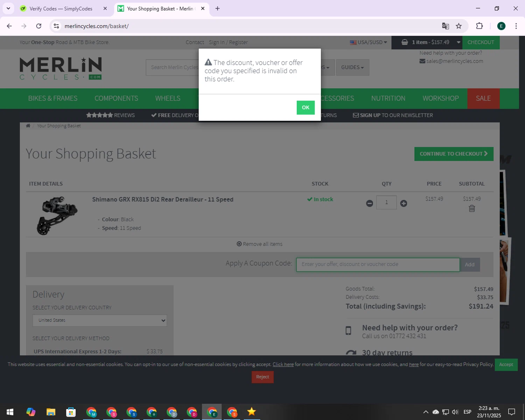Open the Contact link
Screen dimensions: 525x420
click(195, 42)
